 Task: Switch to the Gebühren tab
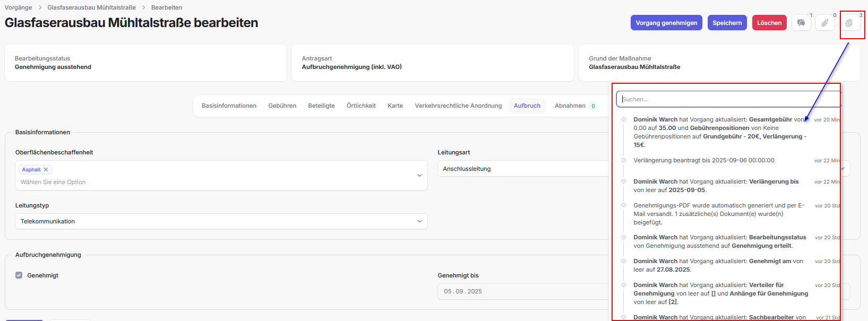(282, 106)
